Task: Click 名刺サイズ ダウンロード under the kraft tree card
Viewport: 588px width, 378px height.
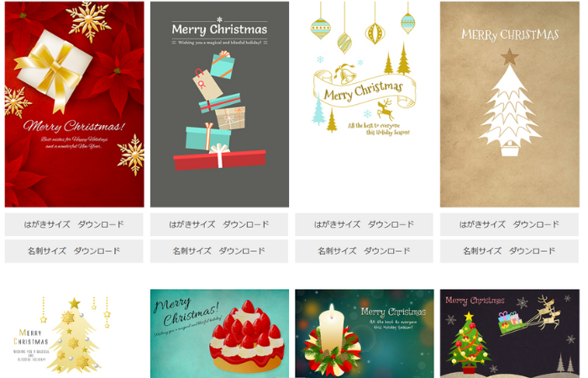Action: (509, 251)
